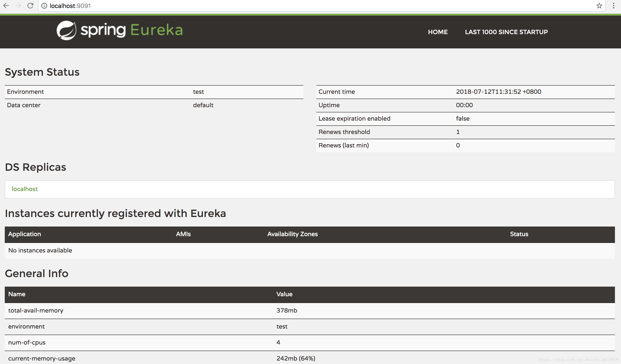Screen dimensions: 621x364
Task: Select the 'false' lease expiration value
Action: 463,118
